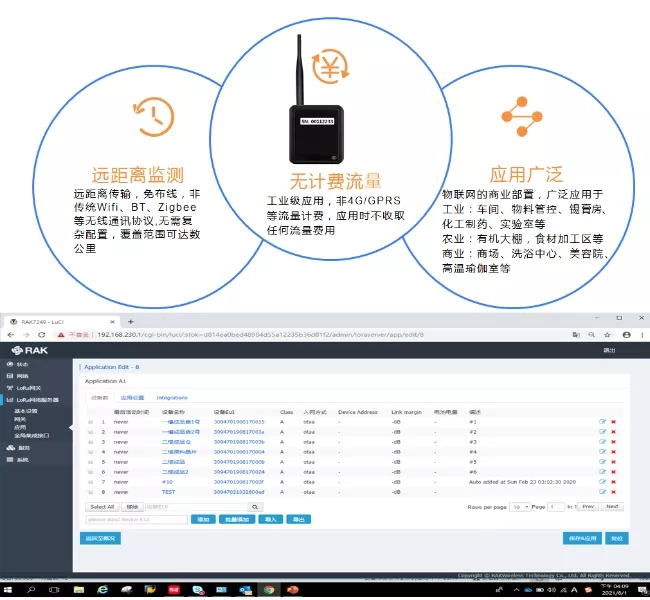
Task: Click the Select All button
Action: click(102, 507)
